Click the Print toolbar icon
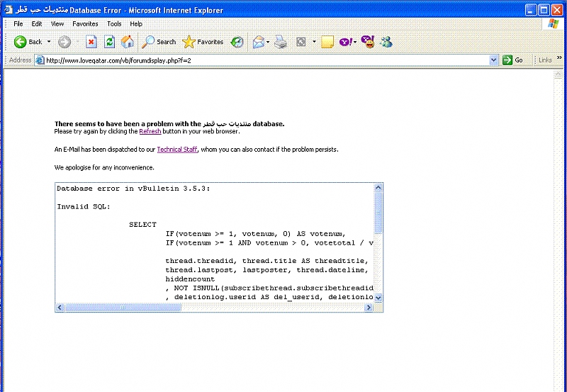Screen dimensions: 567x392 click(x=281, y=42)
